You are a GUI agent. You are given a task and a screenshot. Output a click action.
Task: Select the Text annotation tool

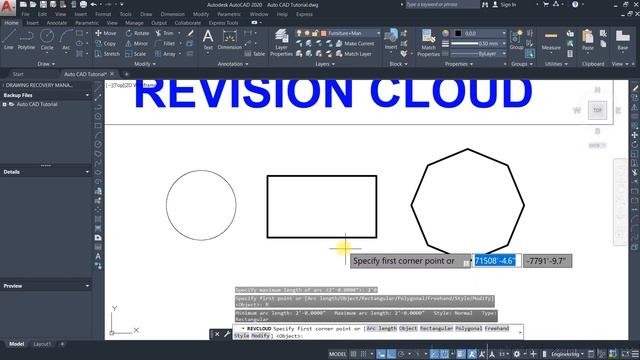click(x=208, y=40)
